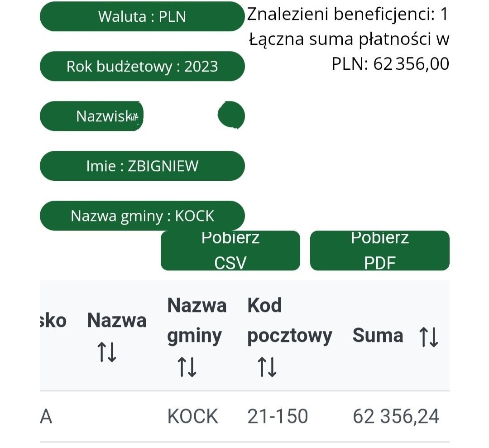Select the postal code 21-150 cell

click(x=278, y=417)
